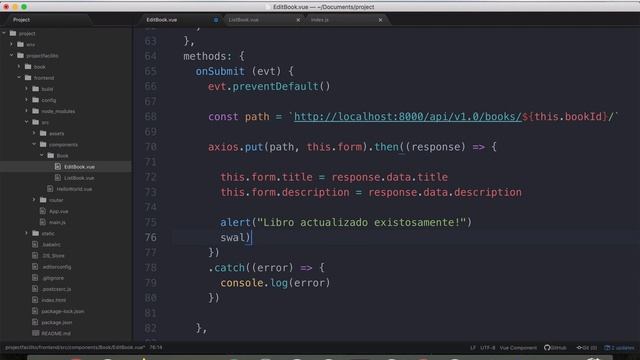Open ListBook.vue from the tree

(x=79, y=178)
